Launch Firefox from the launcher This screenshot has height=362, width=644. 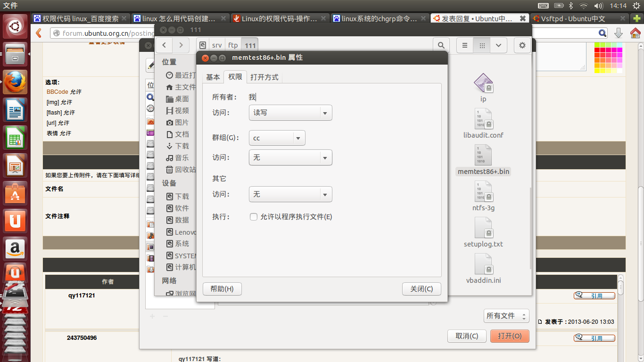(16, 82)
